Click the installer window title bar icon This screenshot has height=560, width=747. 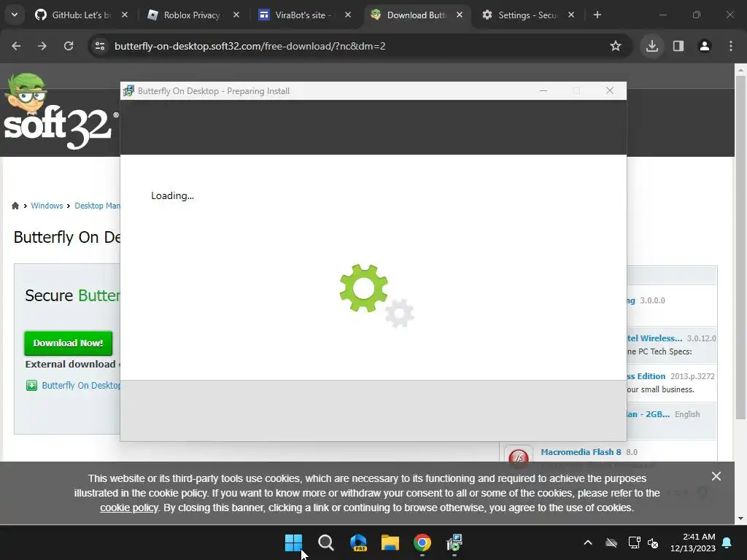pos(128,90)
